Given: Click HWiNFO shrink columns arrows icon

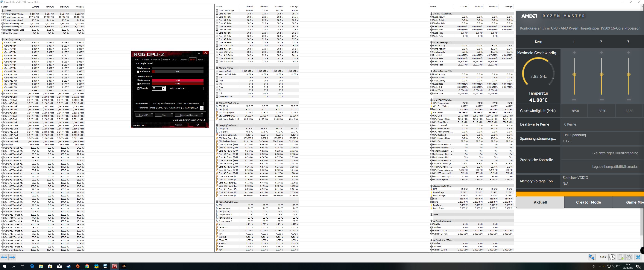Looking at the screenshot, I should pos(12,257).
